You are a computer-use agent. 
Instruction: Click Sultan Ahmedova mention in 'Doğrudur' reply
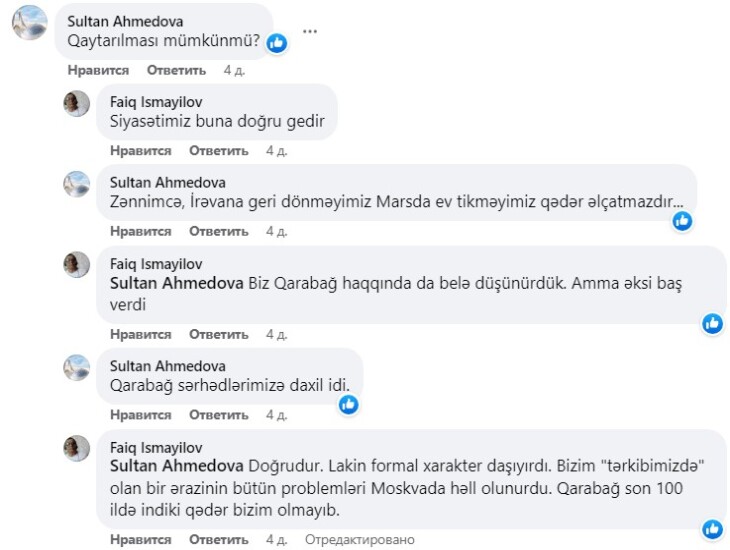click(x=177, y=466)
